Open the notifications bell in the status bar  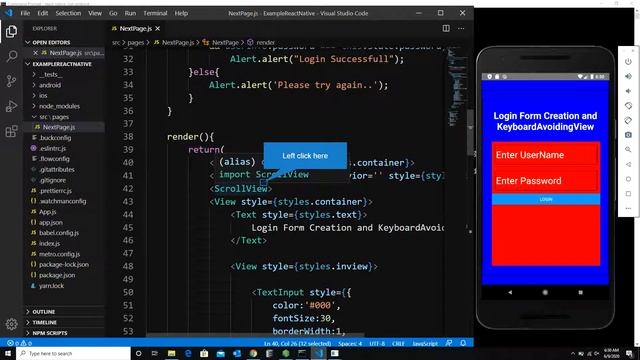463,343
